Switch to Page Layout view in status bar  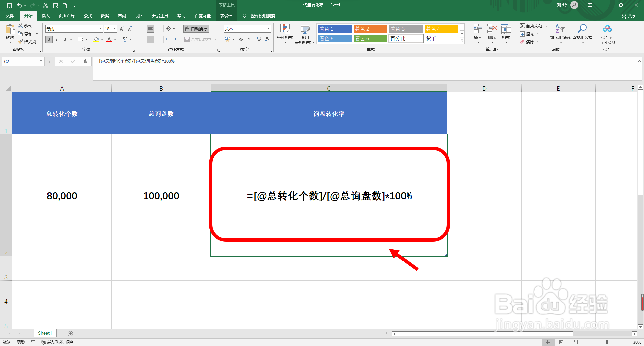coord(562,342)
